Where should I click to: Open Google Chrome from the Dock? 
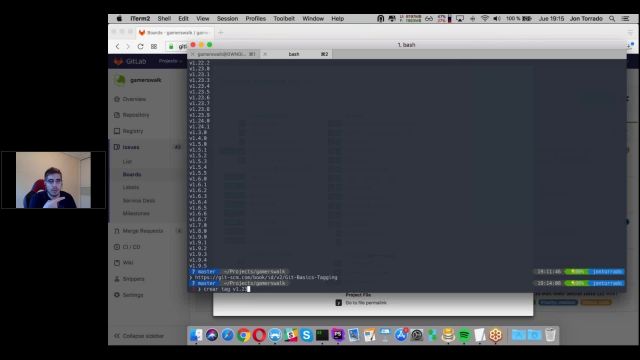pyautogui.click(x=243, y=335)
